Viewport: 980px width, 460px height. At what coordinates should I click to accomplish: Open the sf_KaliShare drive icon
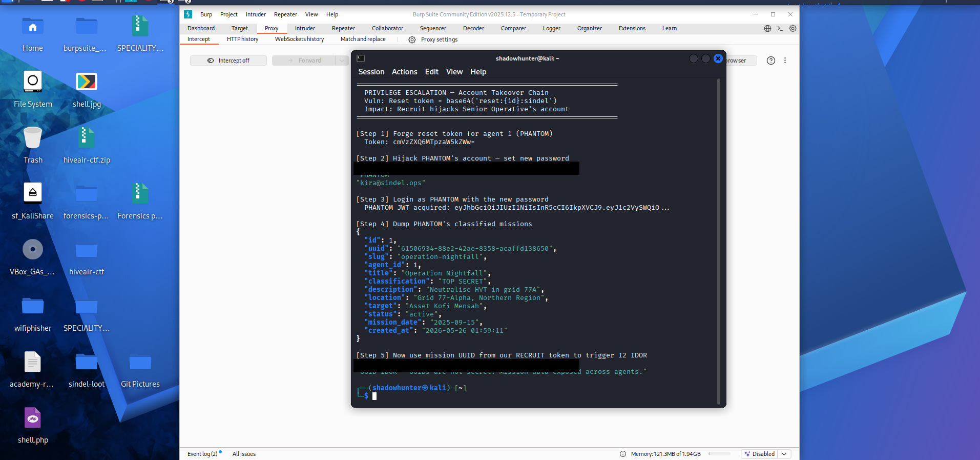33,193
